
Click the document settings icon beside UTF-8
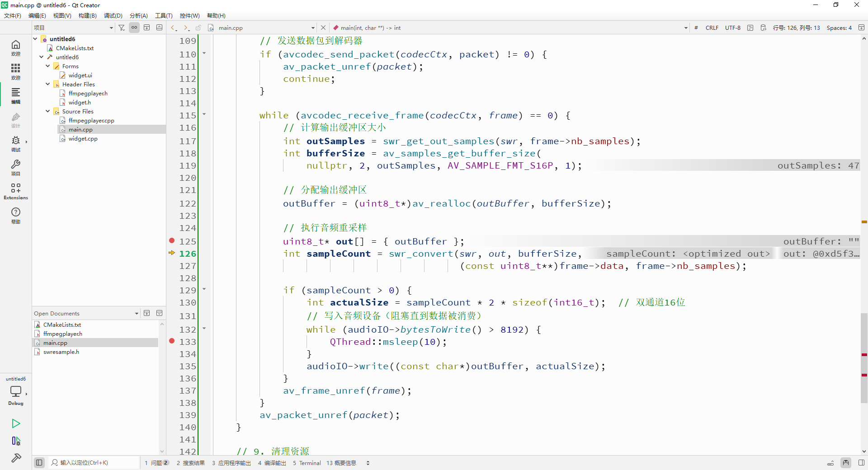pyautogui.click(x=750, y=28)
